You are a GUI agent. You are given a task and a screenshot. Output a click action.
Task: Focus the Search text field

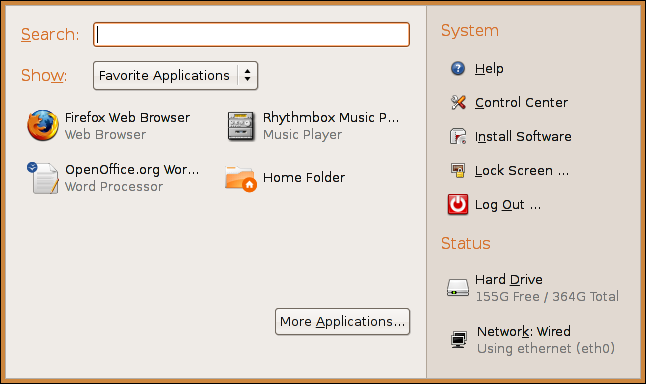point(251,34)
